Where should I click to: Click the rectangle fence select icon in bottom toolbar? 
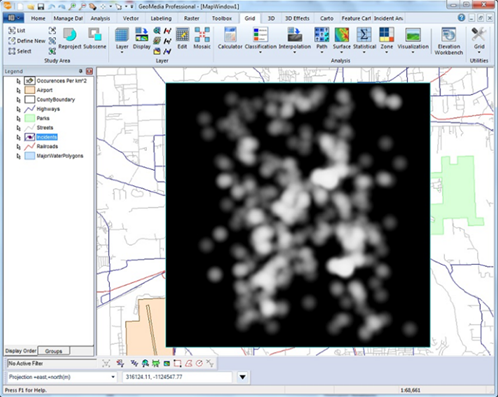[x=177, y=363]
